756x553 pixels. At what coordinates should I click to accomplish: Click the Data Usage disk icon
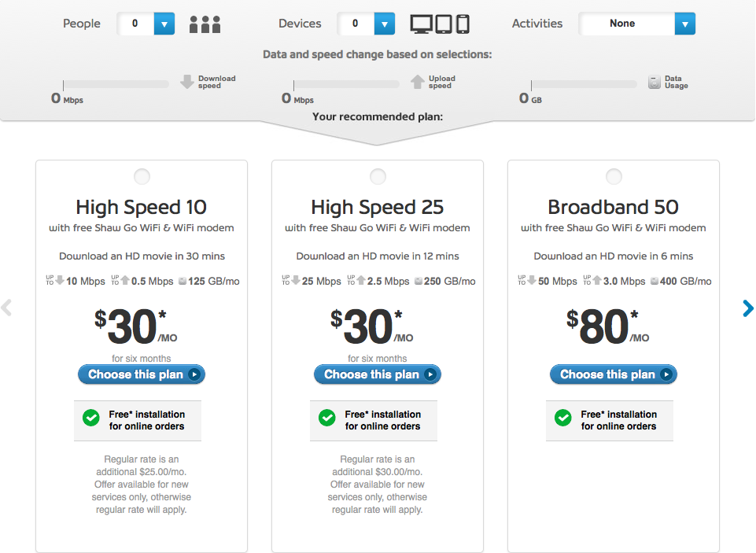tap(655, 82)
